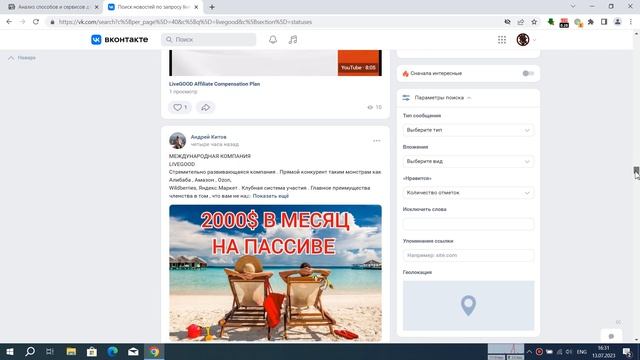
Task: Open Microsoft Edge from the taskbar
Action: click(113, 351)
